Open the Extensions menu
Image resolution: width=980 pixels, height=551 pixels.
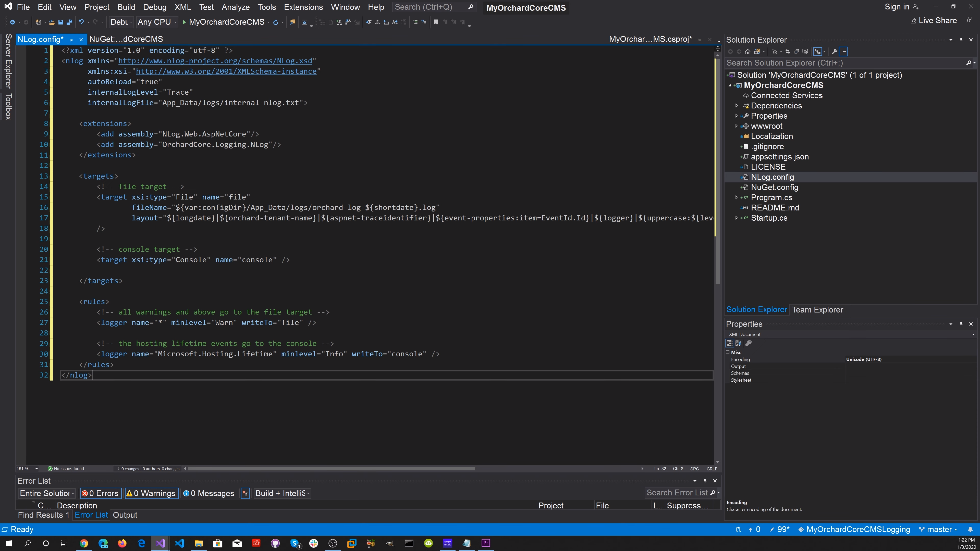tap(303, 7)
